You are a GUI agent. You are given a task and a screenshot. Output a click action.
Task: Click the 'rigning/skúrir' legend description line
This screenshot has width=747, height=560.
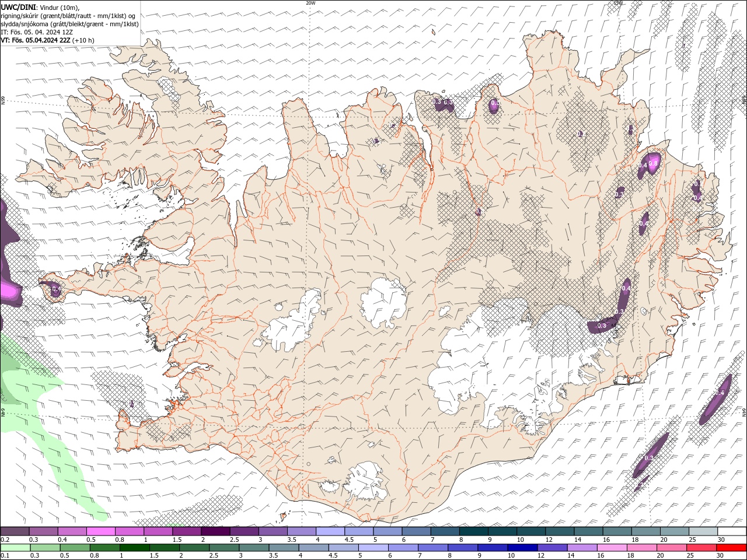pyautogui.click(x=68, y=16)
